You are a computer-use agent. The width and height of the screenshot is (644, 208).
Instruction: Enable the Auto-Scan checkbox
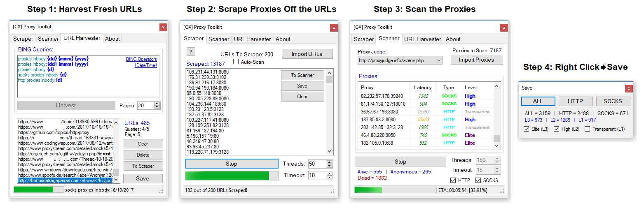236,62
